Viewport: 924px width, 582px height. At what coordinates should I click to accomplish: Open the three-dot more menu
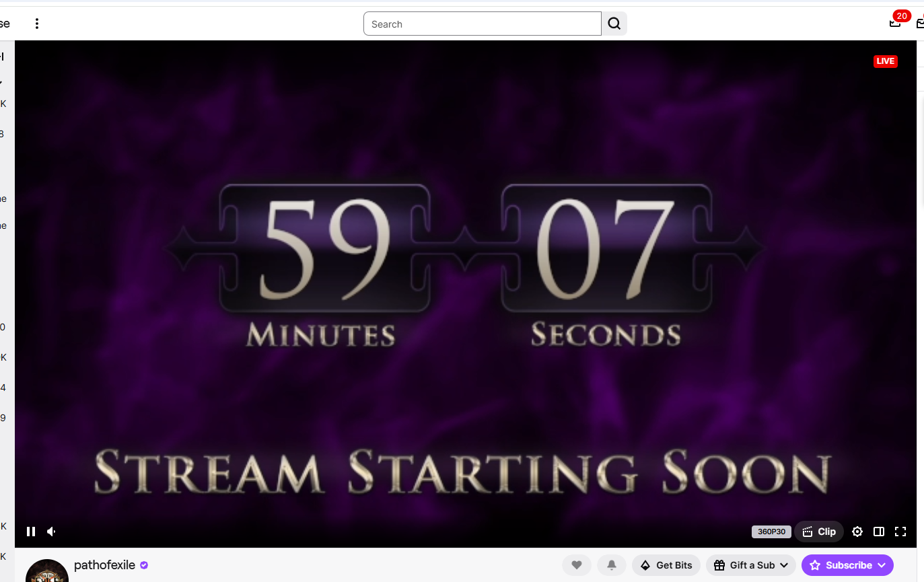coord(37,24)
